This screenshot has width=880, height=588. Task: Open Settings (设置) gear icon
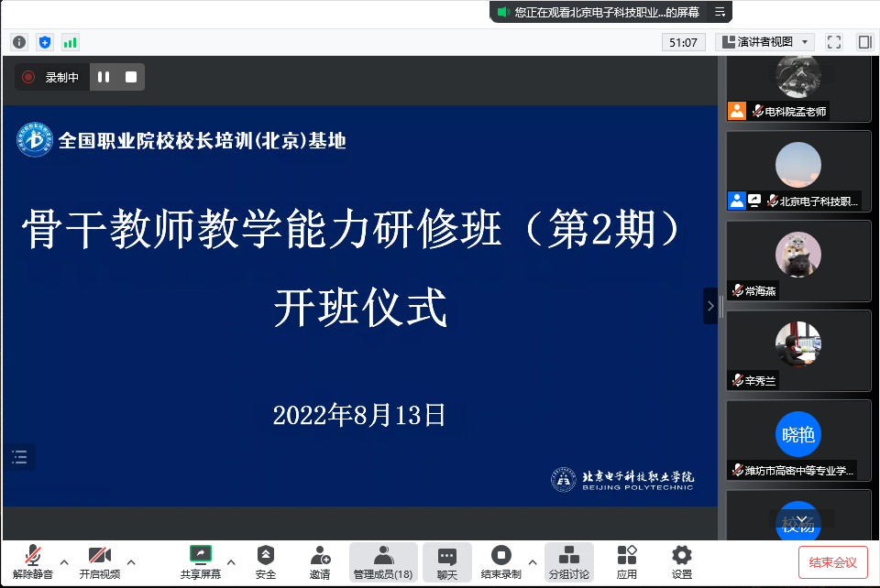click(x=681, y=561)
